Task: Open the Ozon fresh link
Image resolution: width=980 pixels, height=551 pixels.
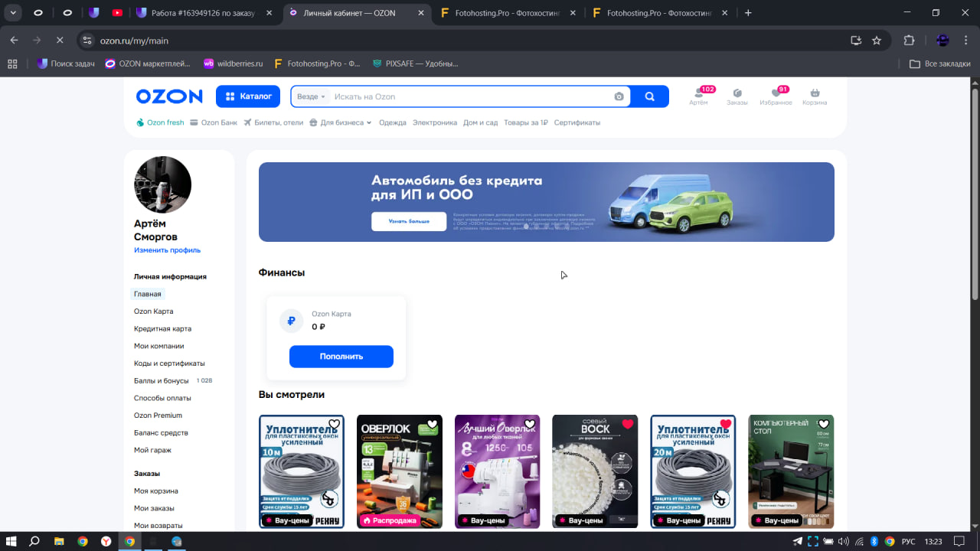Action: pyautogui.click(x=160, y=122)
